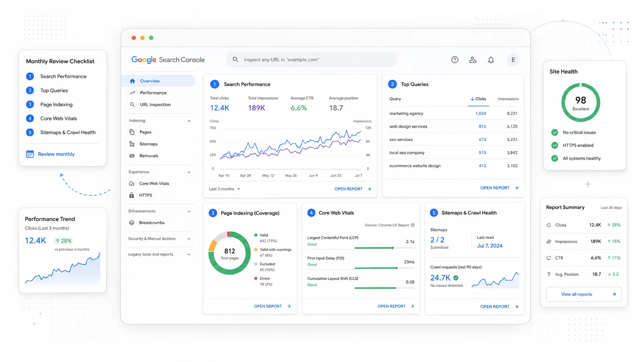Open the user management people icon
The image size is (644, 362).
[473, 60]
